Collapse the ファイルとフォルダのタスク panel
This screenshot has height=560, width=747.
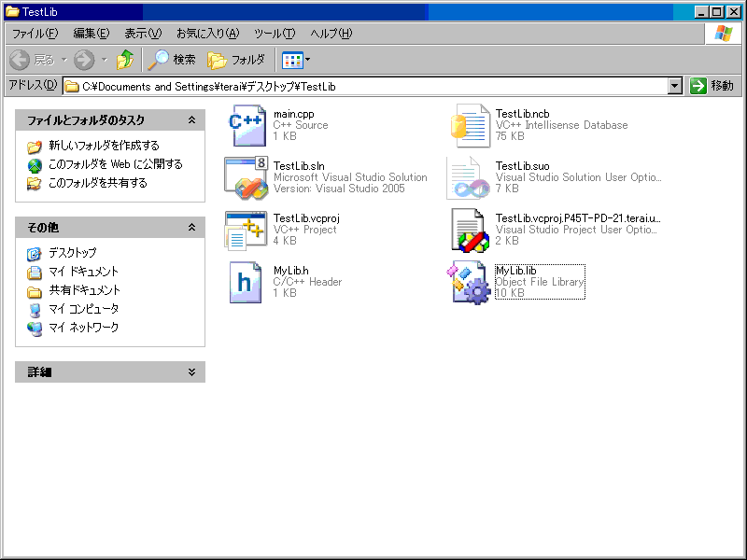191,120
